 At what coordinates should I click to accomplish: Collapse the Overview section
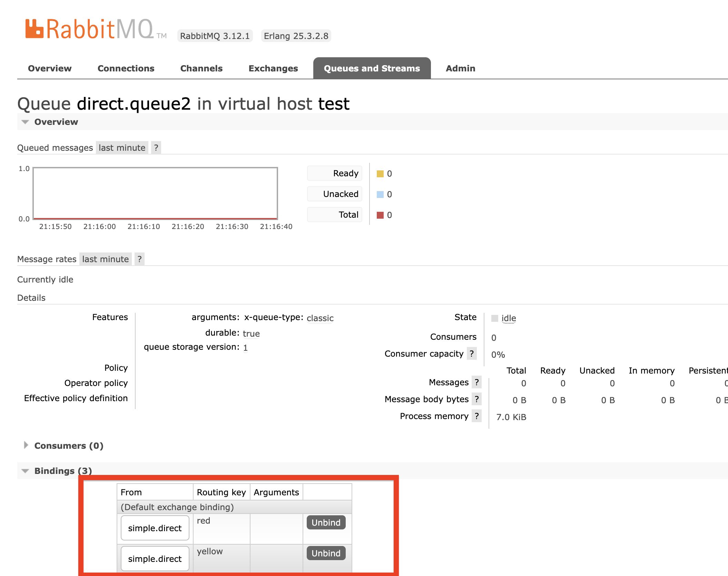(x=56, y=122)
